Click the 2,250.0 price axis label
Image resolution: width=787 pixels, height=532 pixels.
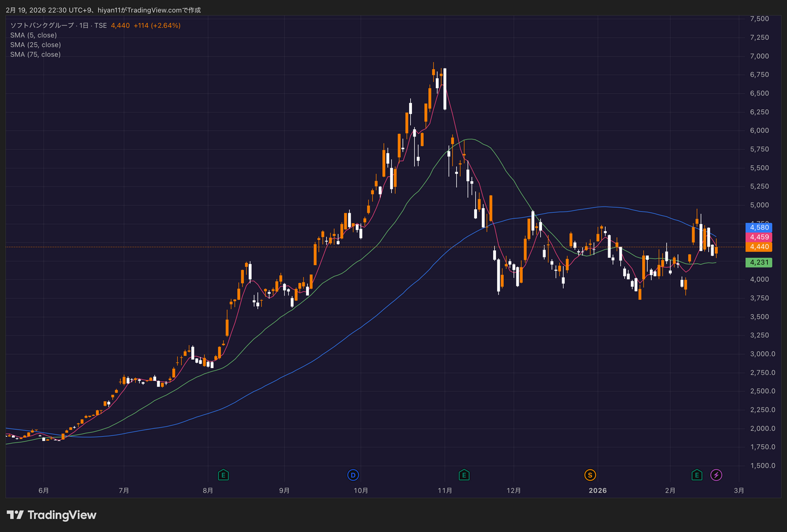tap(762, 410)
